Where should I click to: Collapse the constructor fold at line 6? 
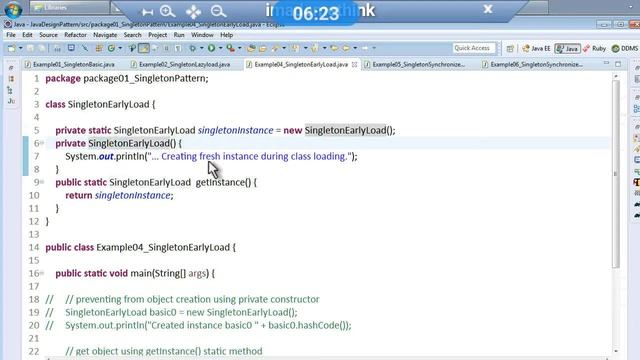(x=42, y=143)
